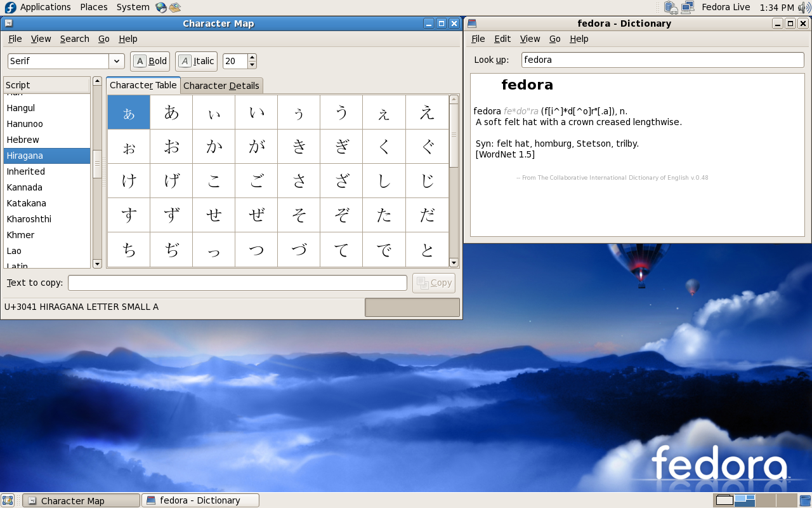Select hiragana character ち in table

tap(129, 250)
